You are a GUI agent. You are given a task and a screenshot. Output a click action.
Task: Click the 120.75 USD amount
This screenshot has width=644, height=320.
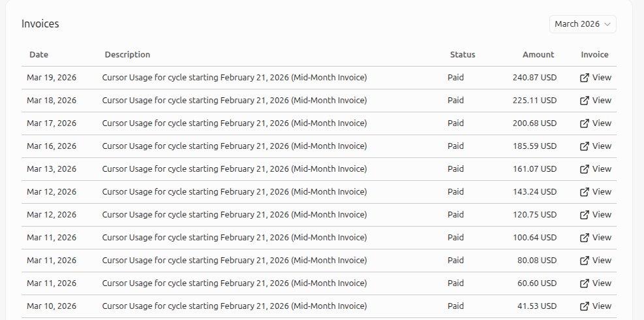(x=535, y=214)
